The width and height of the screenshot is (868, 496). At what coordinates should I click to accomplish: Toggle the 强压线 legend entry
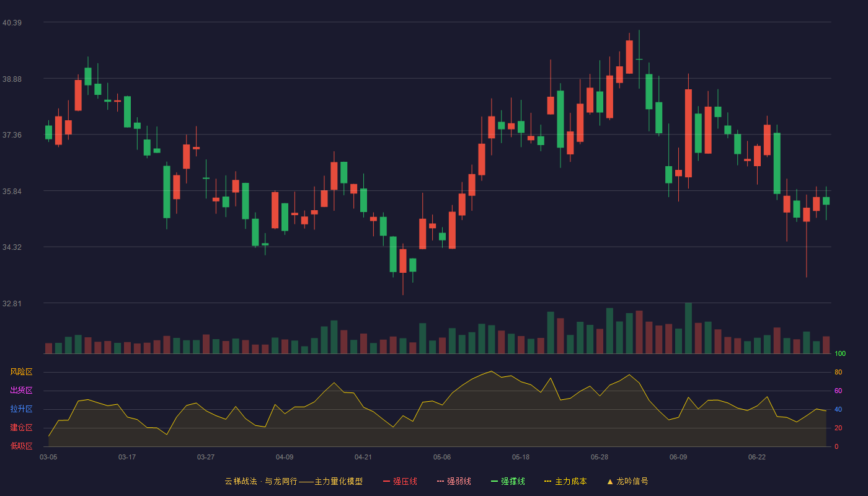pos(400,481)
